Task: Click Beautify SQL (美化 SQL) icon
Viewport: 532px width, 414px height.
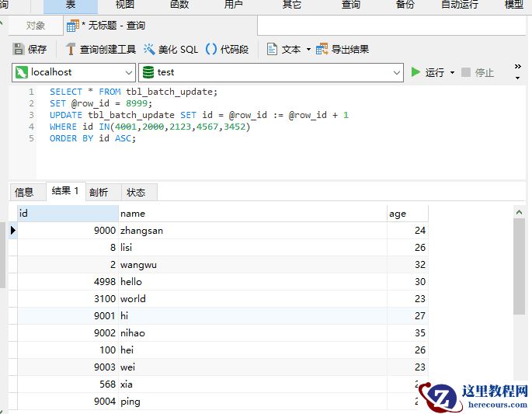Action: [x=149, y=49]
